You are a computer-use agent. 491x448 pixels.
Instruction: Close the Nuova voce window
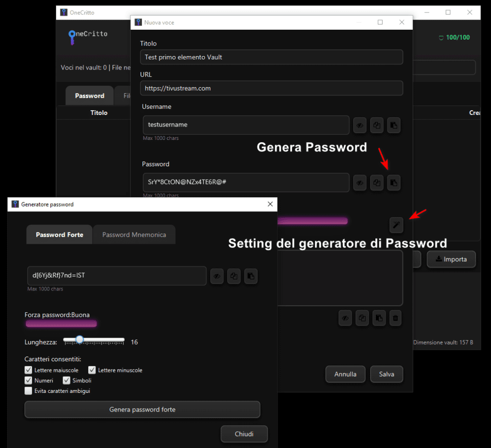[x=402, y=22]
